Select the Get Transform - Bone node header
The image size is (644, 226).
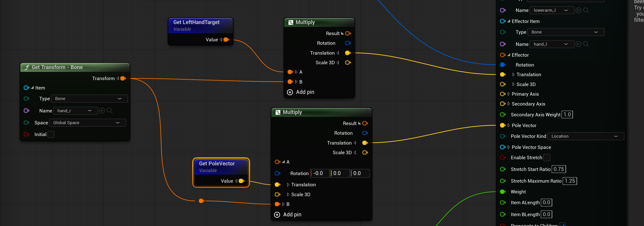pos(75,67)
